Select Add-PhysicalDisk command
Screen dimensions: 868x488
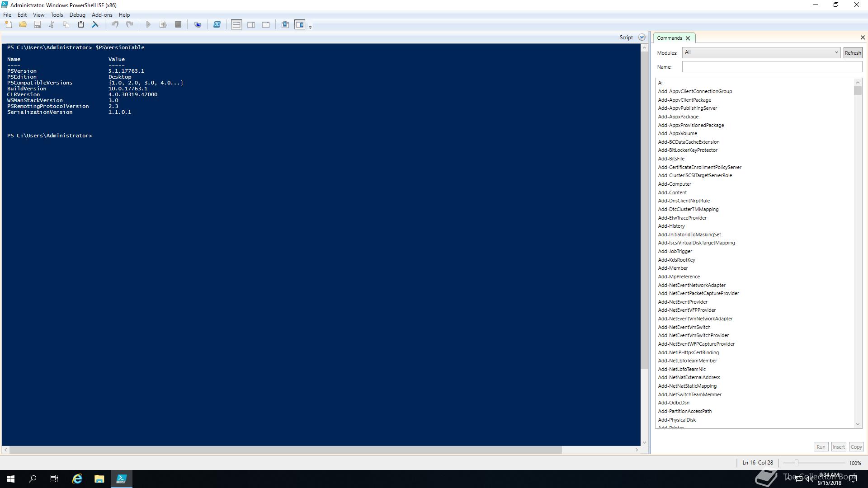676,420
